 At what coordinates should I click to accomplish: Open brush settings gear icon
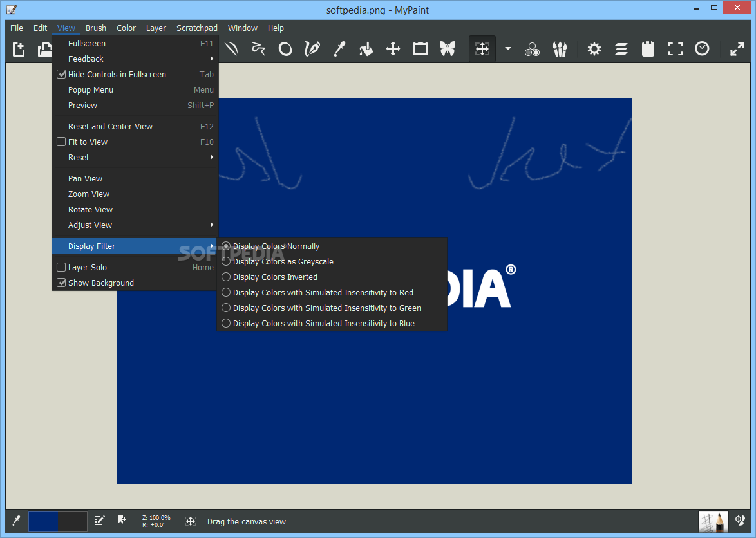pos(594,49)
